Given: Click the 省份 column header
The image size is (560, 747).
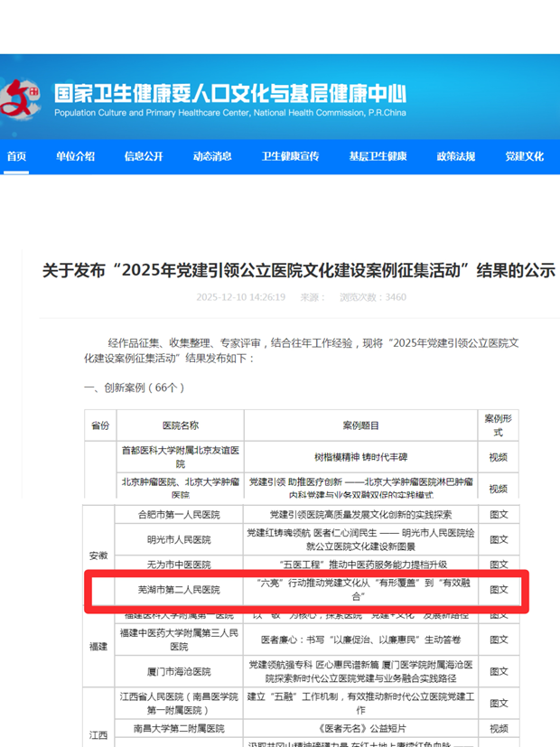Looking at the screenshot, I should 100,425.
